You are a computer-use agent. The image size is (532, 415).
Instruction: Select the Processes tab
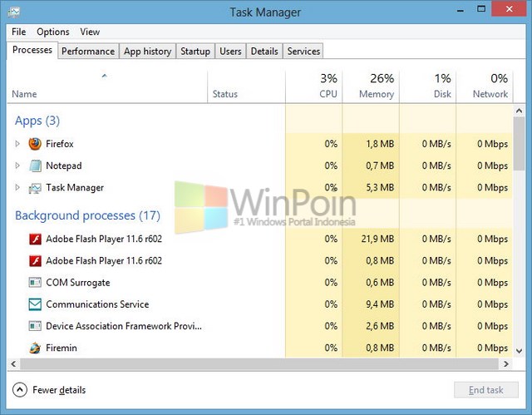tap(32, 50)
